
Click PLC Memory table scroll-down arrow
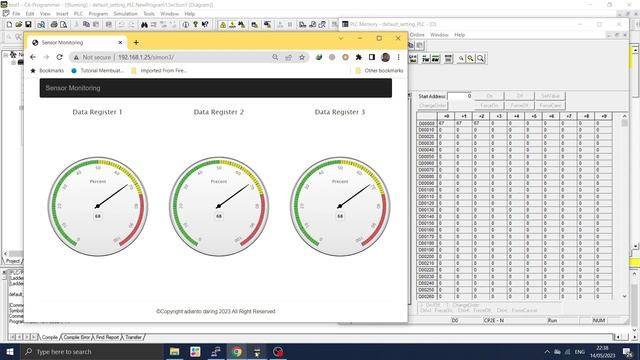624,296
